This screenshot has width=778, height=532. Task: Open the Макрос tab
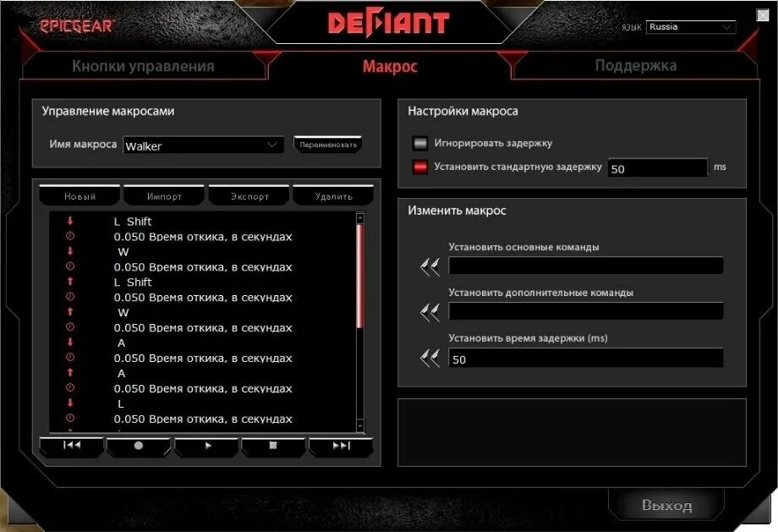point(390,66)
